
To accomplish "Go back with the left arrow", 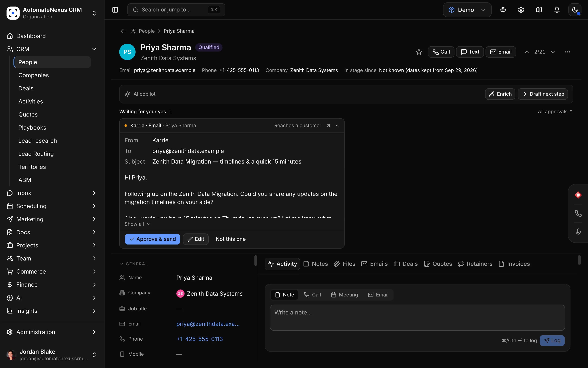I will tap(123, 31).
